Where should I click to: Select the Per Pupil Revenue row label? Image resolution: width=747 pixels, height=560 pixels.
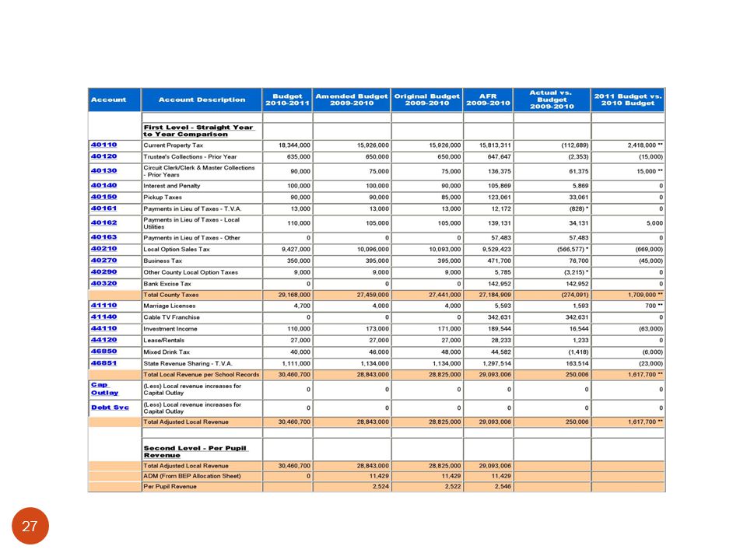[x=170, y=486]
